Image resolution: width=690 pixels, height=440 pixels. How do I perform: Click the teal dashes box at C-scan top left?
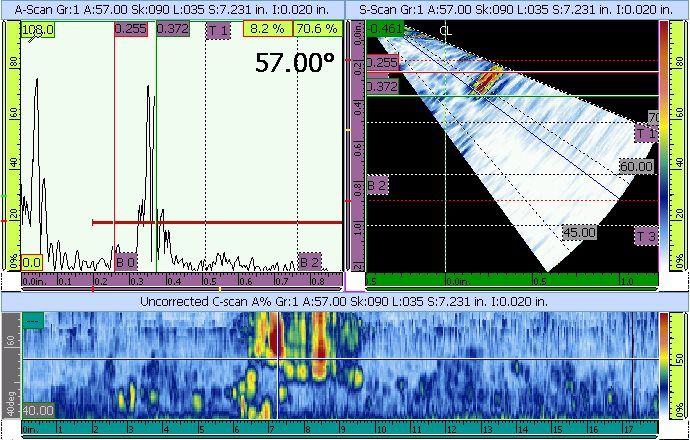tap(33, 321)
